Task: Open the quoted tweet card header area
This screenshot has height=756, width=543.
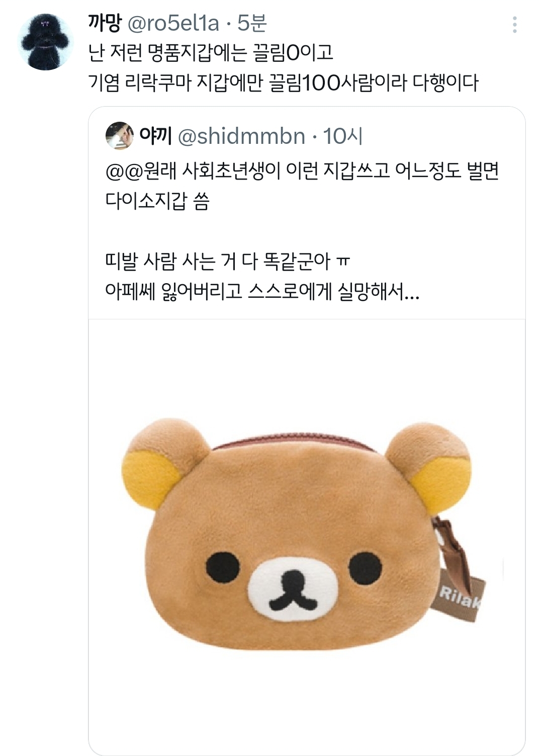Action: click(x=307, y=136)
